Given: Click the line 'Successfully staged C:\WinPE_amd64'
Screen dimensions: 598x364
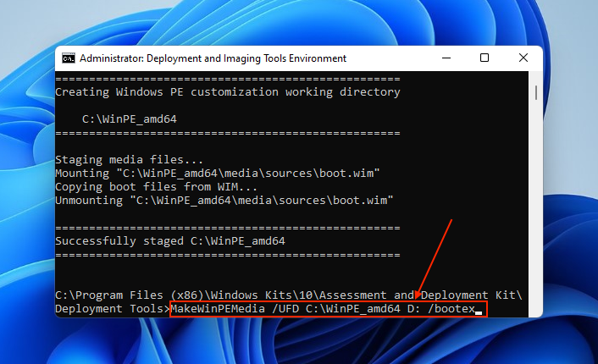Looking at the screenshot, I should point(170,241).
